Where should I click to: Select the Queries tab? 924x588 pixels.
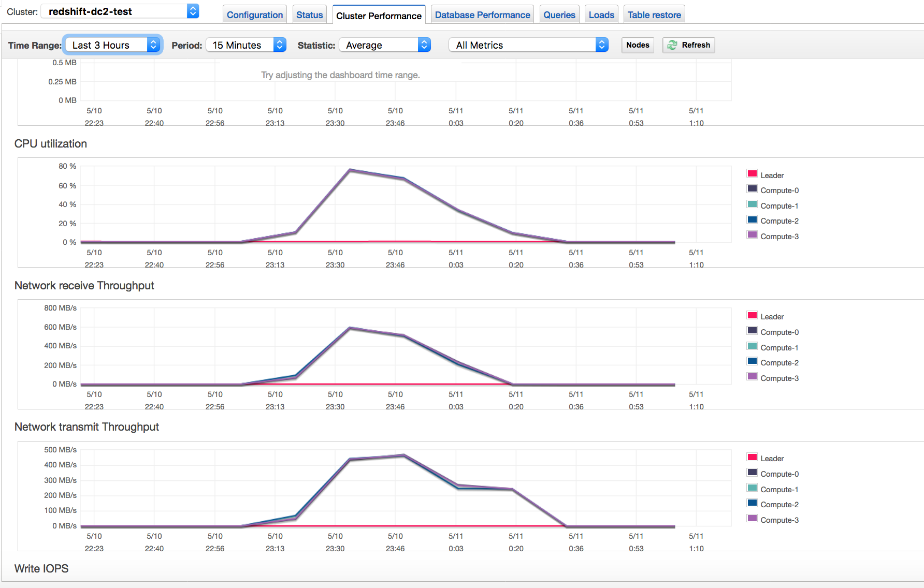click(559, 15)
